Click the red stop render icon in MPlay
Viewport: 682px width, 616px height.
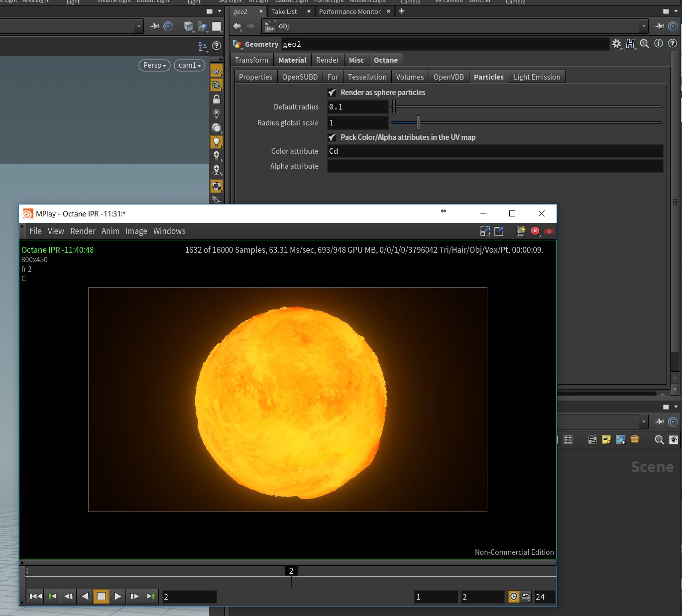tap(535, 231)
